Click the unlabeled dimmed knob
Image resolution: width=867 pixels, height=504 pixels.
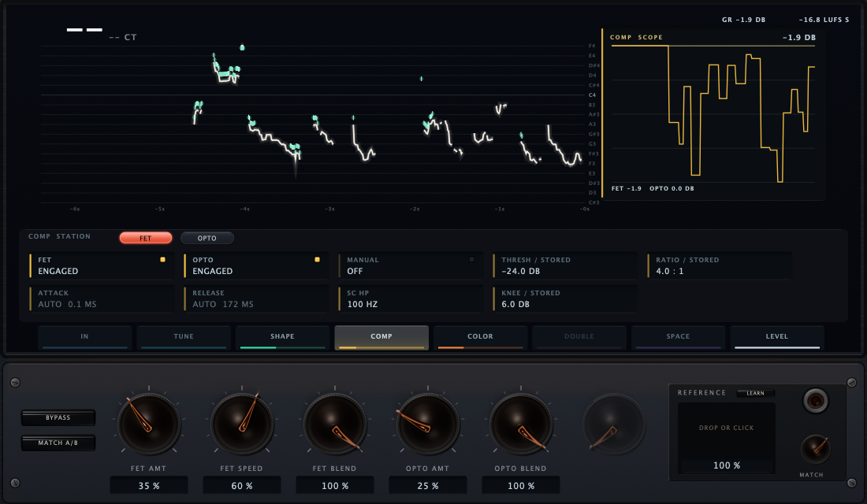coord(614,424)
